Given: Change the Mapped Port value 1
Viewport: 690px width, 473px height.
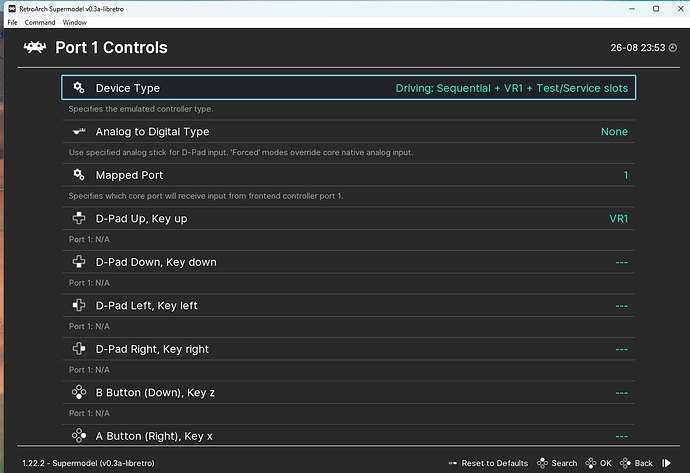Looking at the screenshot, I should [626, 175].
